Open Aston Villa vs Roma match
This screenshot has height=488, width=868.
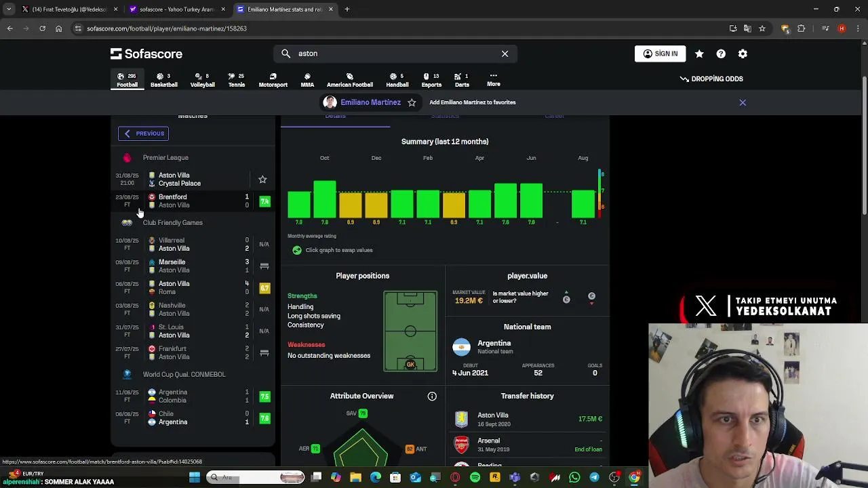click(x=193, y=287)
